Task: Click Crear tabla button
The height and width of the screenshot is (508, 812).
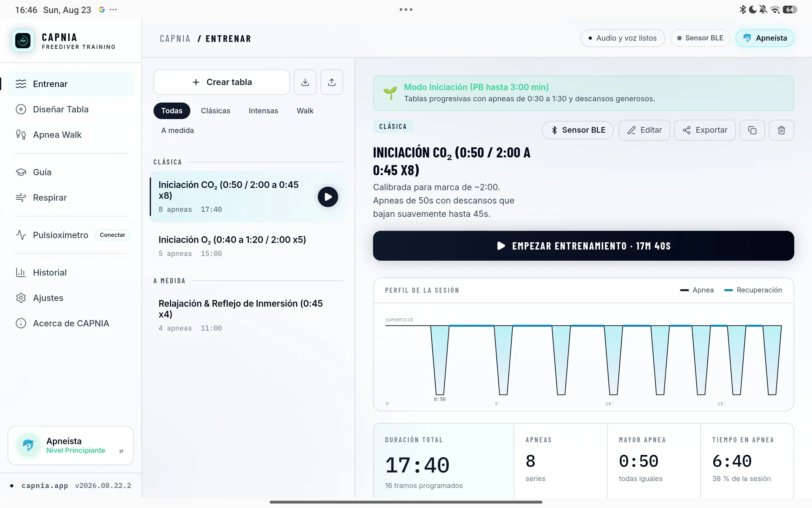Action: click(221, 82)
